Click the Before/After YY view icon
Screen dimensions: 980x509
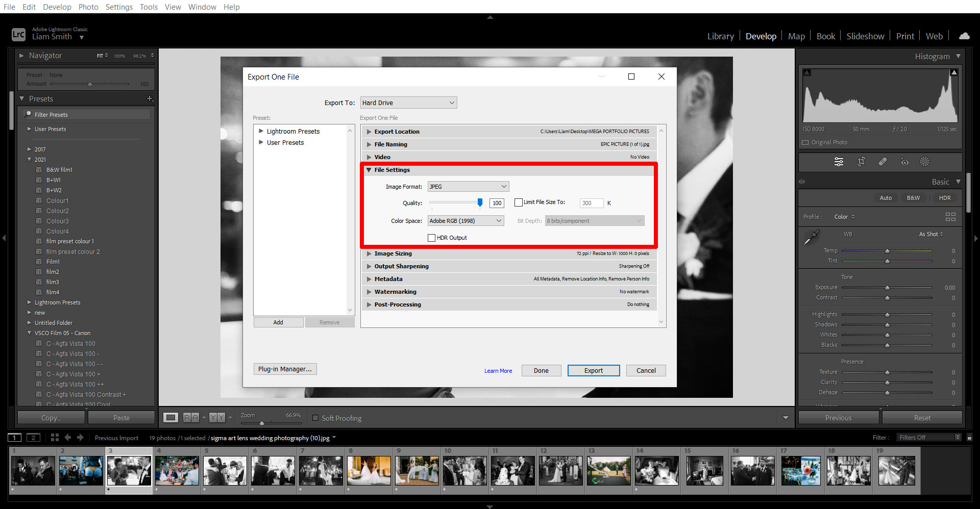(216, 417)
